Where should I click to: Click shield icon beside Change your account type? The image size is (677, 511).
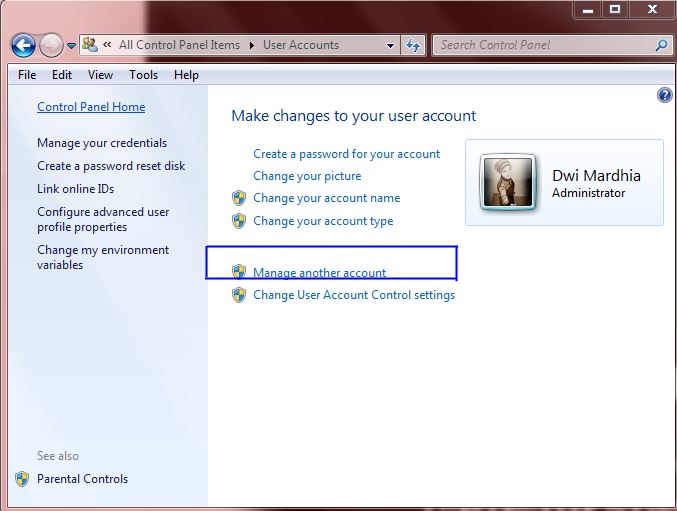(239, 221)
